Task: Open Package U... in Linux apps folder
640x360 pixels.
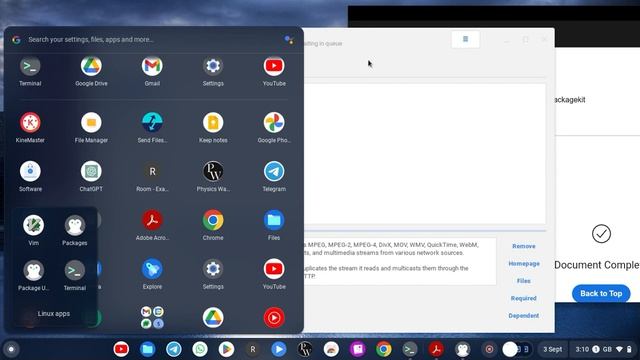Action: [33, 270]
